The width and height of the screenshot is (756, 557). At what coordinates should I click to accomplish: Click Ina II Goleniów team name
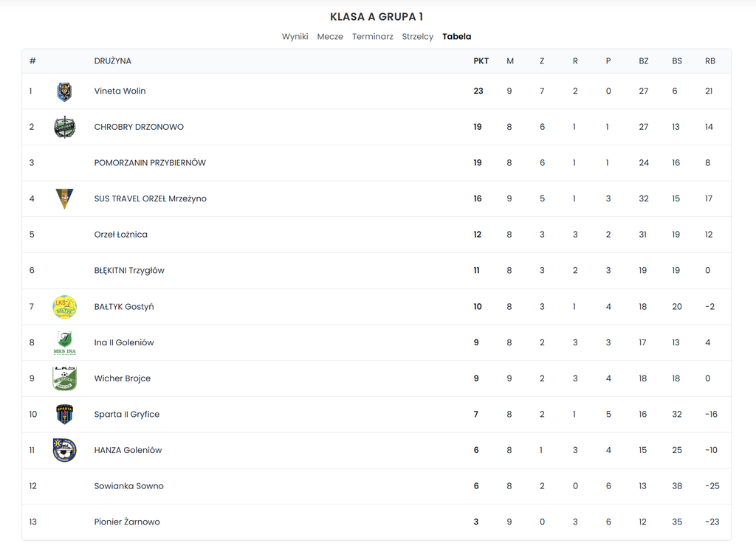(x=124, y=342)
